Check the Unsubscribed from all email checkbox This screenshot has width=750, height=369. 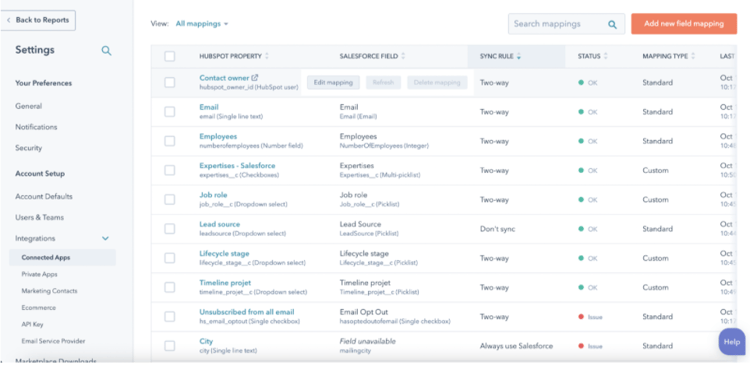170,316
